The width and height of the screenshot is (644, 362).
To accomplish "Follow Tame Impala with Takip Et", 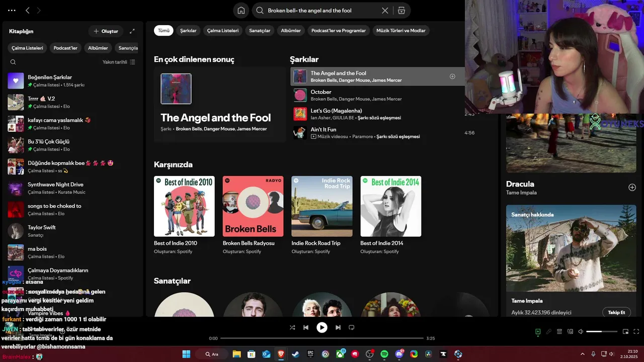I will pyautogui.click(x=616, y=312).
